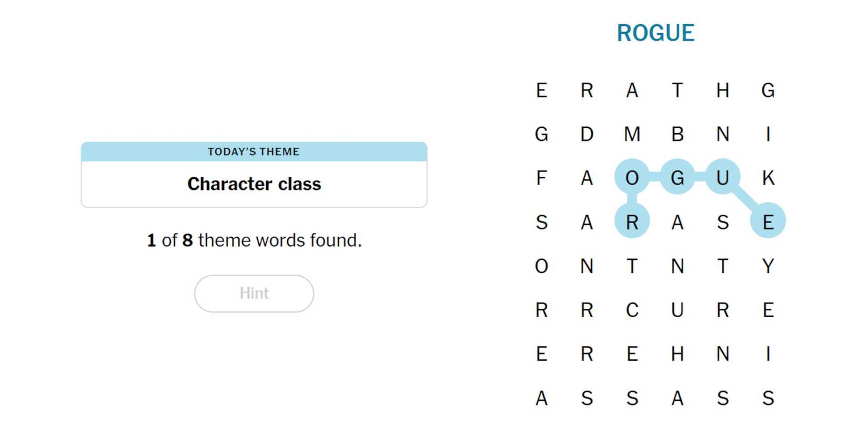Click the T between A and H
This screenshot has height=434, width=868.
pyautogui.click(x=677, y=90)
